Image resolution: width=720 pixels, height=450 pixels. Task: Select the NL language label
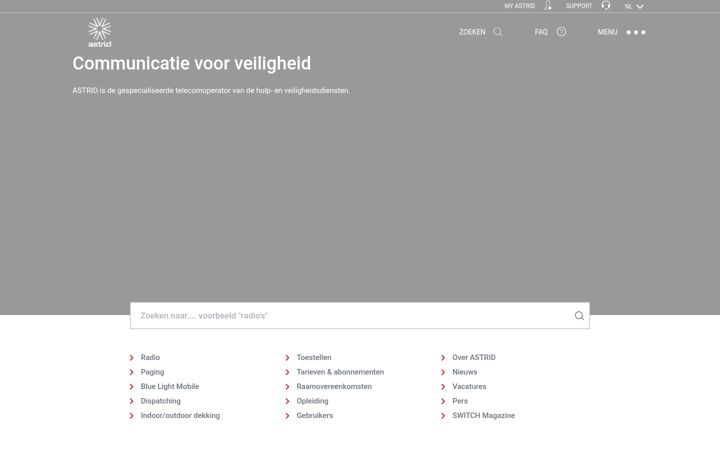[628, 6]
